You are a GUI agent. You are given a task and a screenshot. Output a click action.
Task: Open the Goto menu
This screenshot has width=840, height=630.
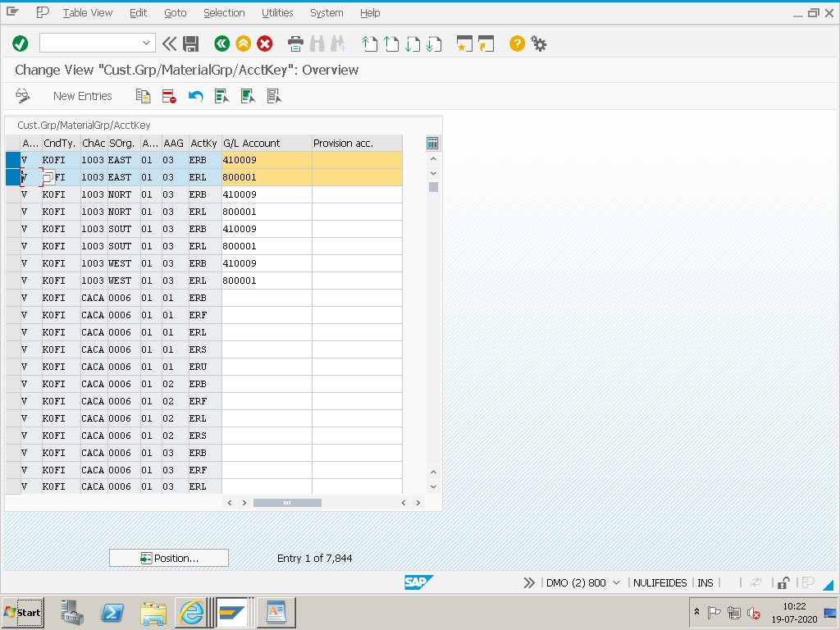176,13
